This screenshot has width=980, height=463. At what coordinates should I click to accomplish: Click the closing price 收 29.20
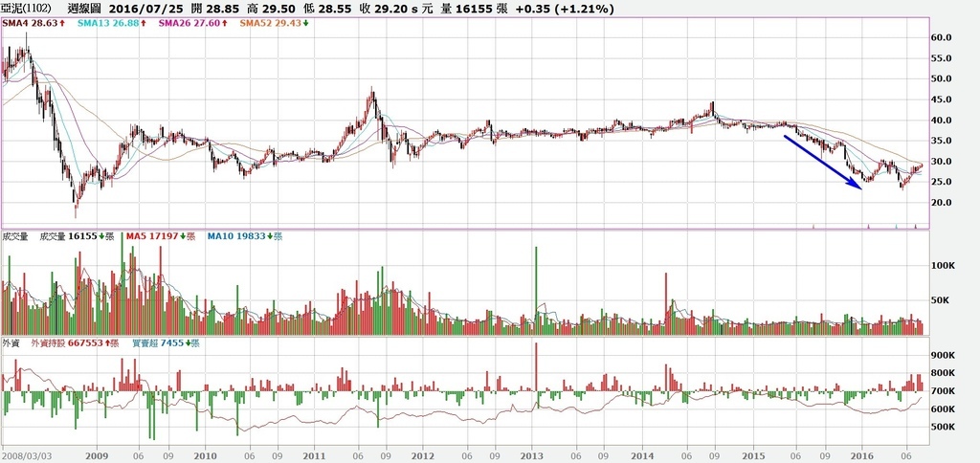(381, 8)
